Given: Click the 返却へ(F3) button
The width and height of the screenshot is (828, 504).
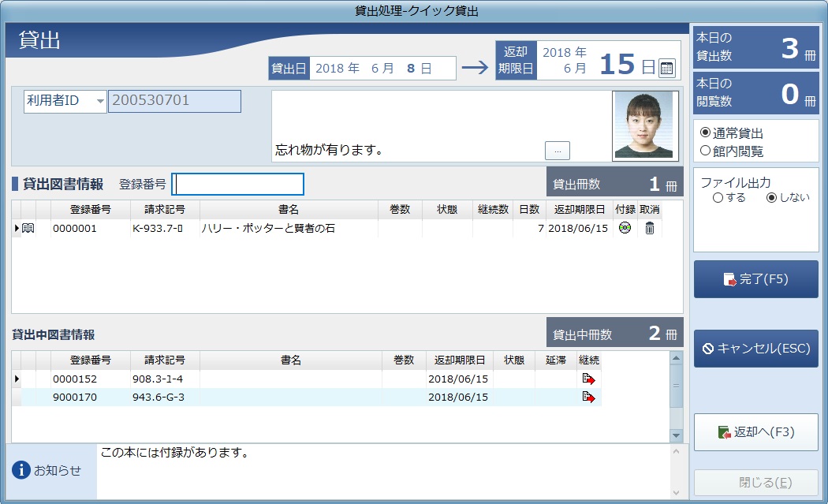Looking at the screenshot, I should 755,432.
